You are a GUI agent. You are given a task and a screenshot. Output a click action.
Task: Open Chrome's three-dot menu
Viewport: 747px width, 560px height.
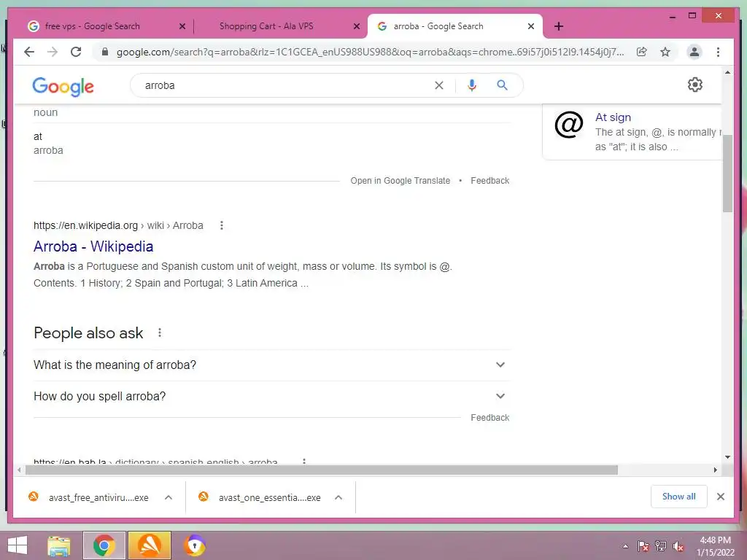pyautogui.click(x=718, y=52)
